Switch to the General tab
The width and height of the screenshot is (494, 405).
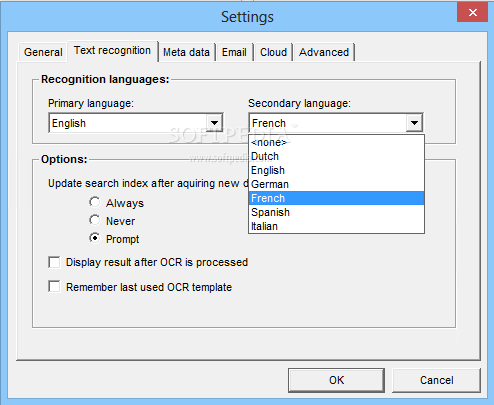tap(43, 52)
